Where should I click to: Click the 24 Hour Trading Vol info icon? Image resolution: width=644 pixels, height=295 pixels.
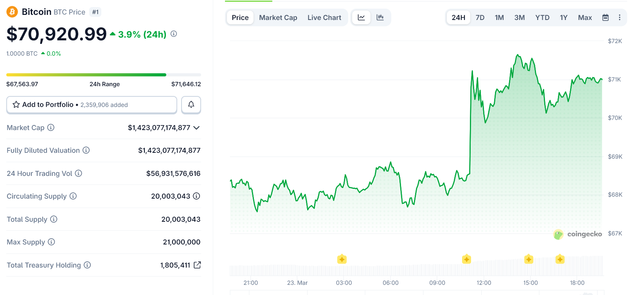pos(79,174)
